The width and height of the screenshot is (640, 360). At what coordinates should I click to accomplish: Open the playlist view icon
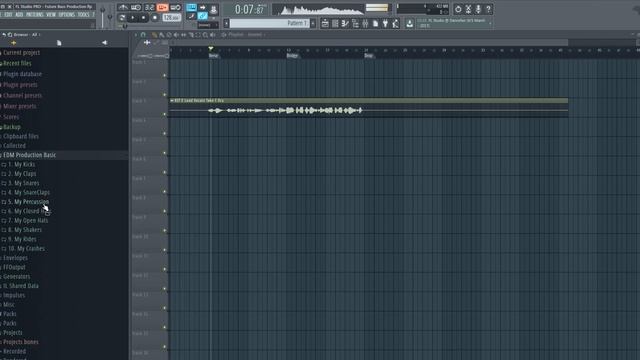(325, 23)
